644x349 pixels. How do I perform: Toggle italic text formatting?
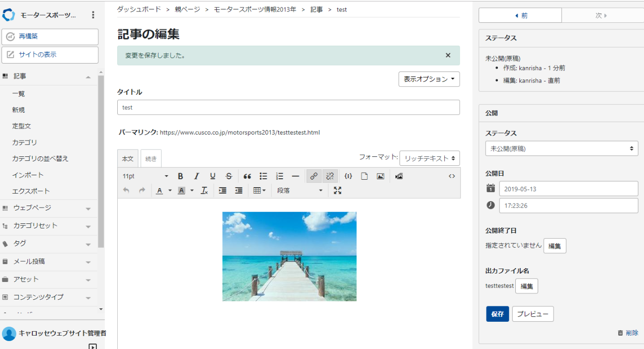pos(196,176)
